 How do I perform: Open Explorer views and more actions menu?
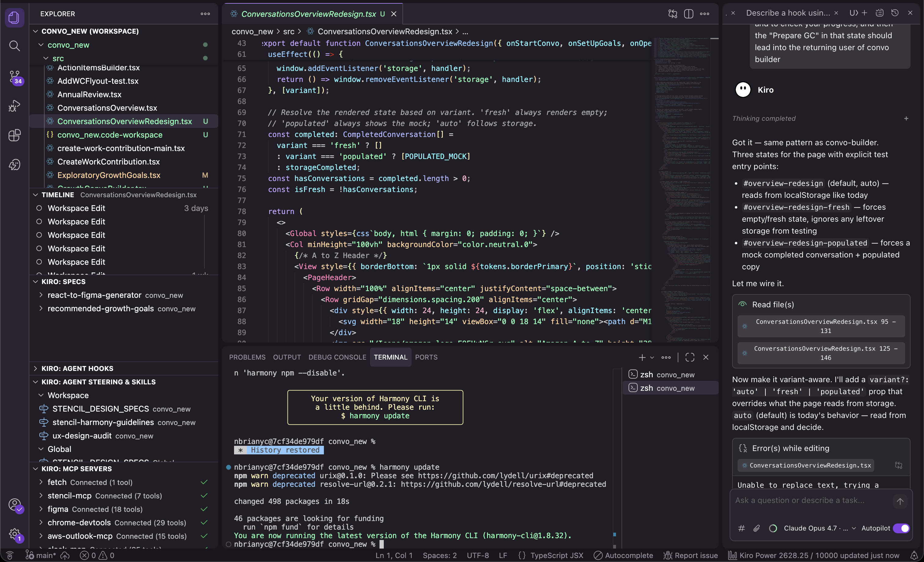pos(205,13)
